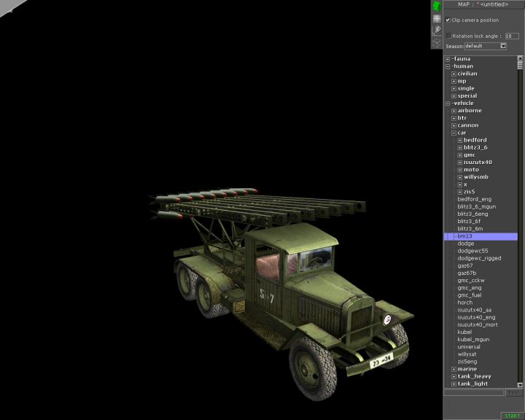Open the Season dropdown
This screenshot has width=525, height=420.
pos(503,46)
